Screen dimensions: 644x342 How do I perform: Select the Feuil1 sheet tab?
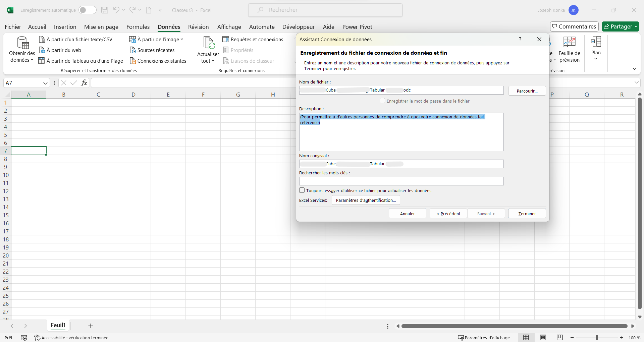[58, 325]
